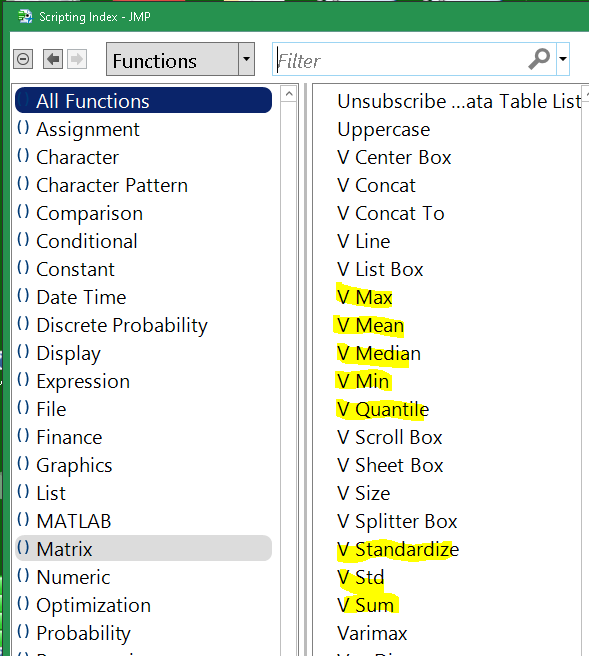The image size is (589, 656).
Task: Select the V Line function
Action: (364, 241)
